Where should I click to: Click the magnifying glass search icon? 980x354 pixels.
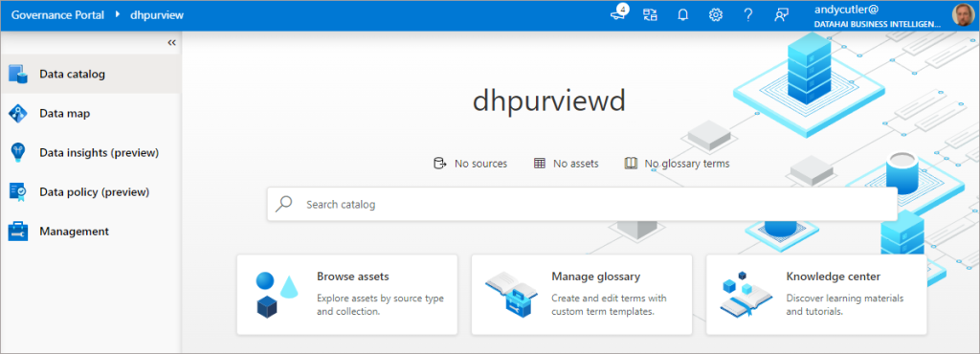pyautogui.click(x=284, y=204)
